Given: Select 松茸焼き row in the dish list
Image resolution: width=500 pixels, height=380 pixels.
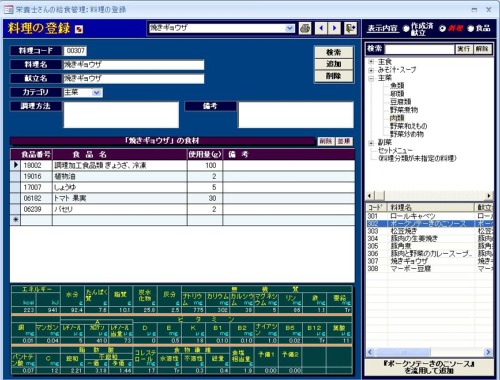Looking at the screenshot, I should tap(430, 231).
